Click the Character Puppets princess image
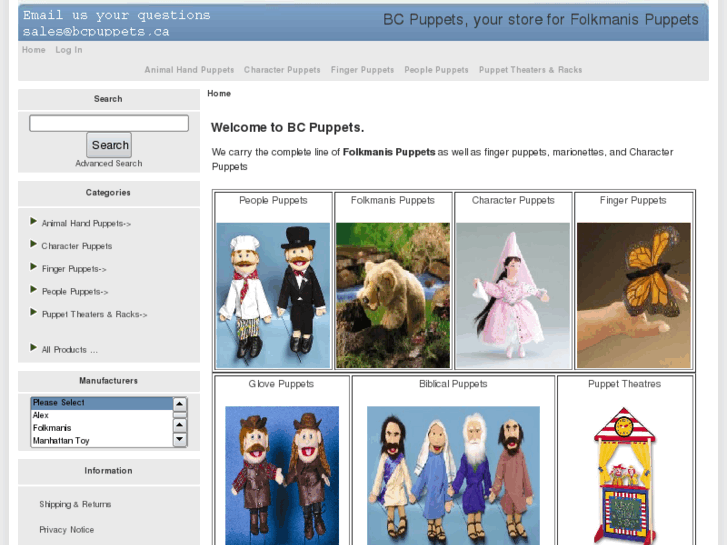 (513, 295)
